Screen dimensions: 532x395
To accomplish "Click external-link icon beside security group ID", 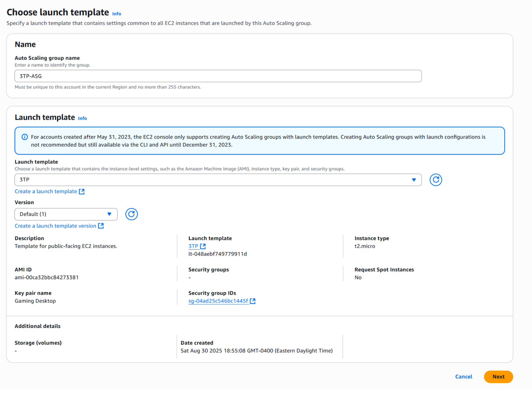I will (253, 301).
